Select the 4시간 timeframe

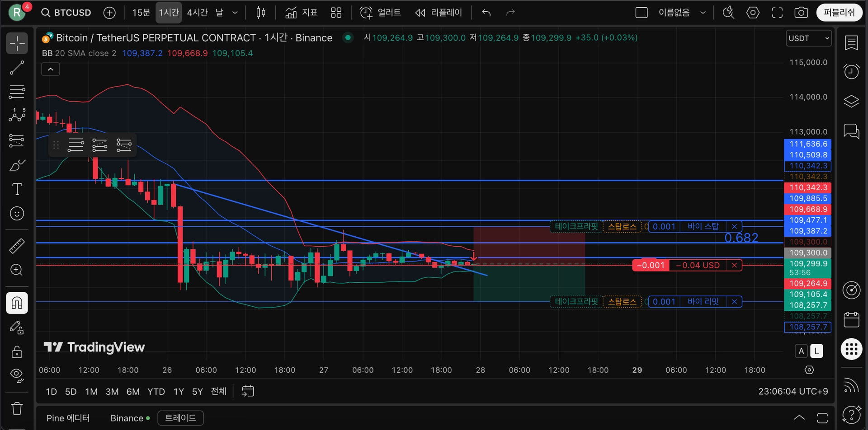pyautogui.click(x=198, y=13)
